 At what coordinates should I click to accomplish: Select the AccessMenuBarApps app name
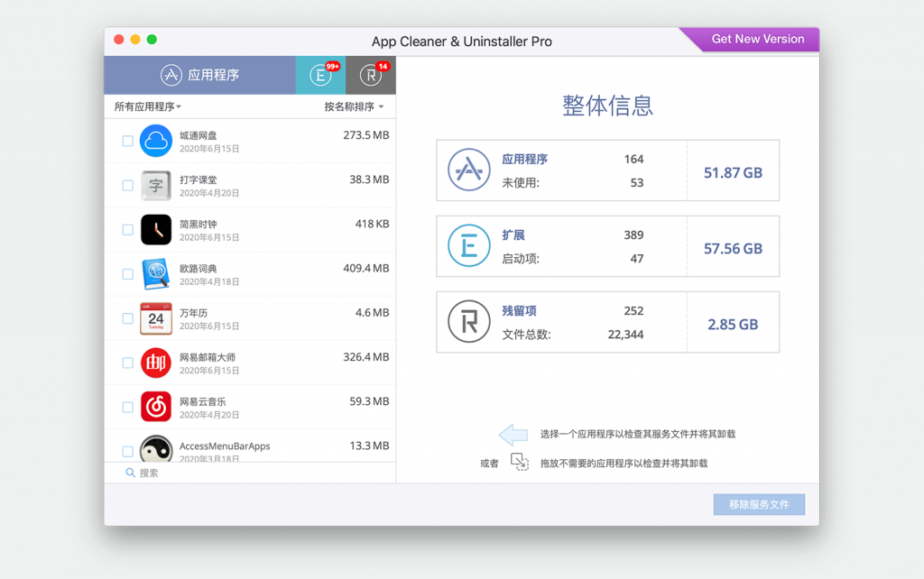tap(225, 446)
